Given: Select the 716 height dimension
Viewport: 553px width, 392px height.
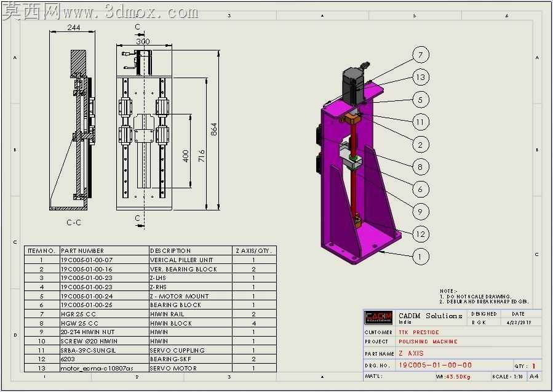Looking at the screenshot, I should click(x=201, y=156).
